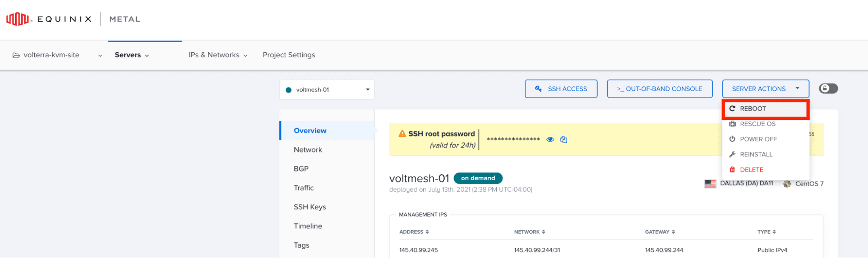The width and height of the screenshot is (868, 258).
Task: Open Project Settings
Action: pyautogui.click(x=289, y=55)
